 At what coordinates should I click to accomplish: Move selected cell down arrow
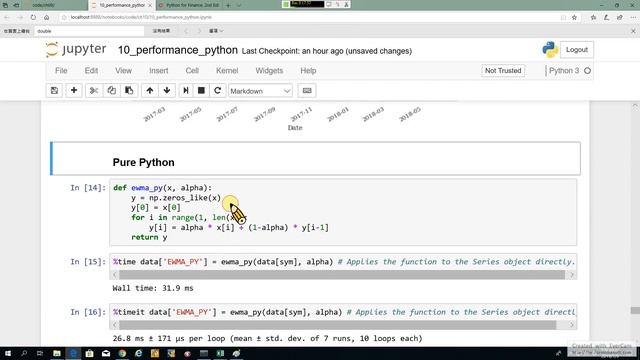point(167,91)
